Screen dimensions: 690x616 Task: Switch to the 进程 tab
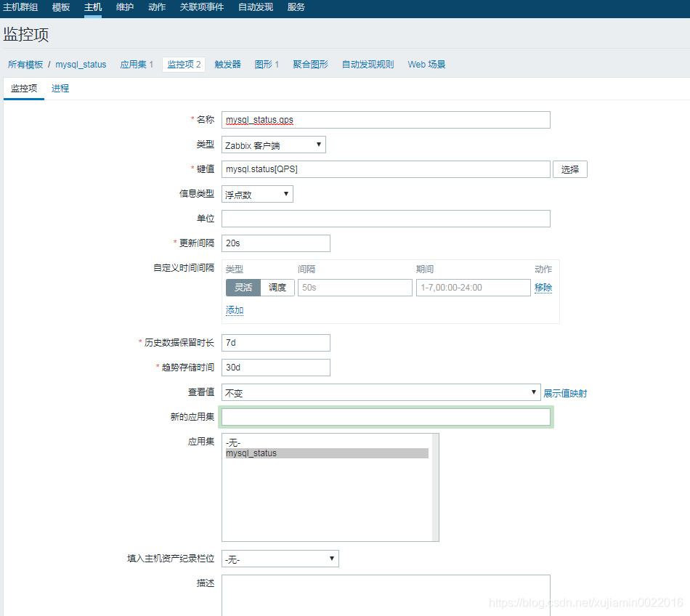[x=60, y=88]
